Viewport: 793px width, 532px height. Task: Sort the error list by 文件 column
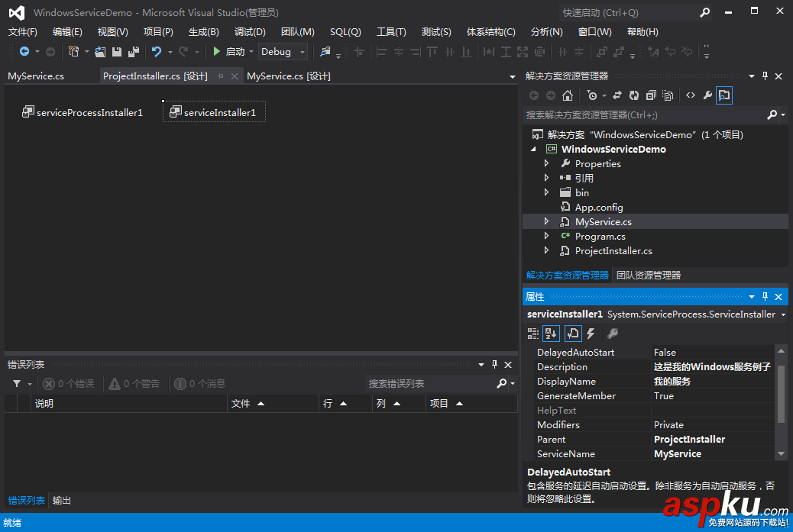[273, 403]
